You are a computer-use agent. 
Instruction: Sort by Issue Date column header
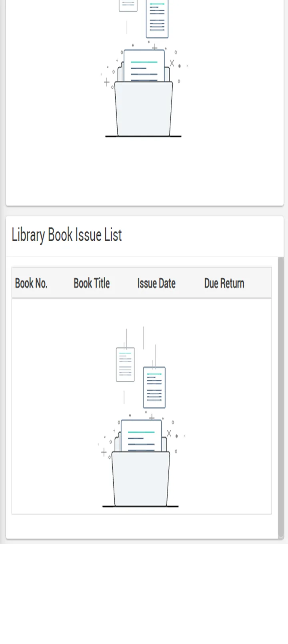(x=156, y=283)
